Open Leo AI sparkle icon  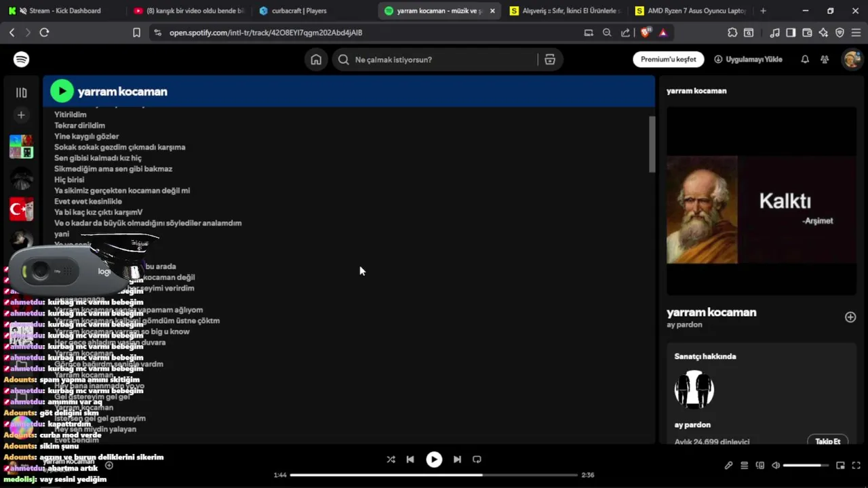pos(823,33)
